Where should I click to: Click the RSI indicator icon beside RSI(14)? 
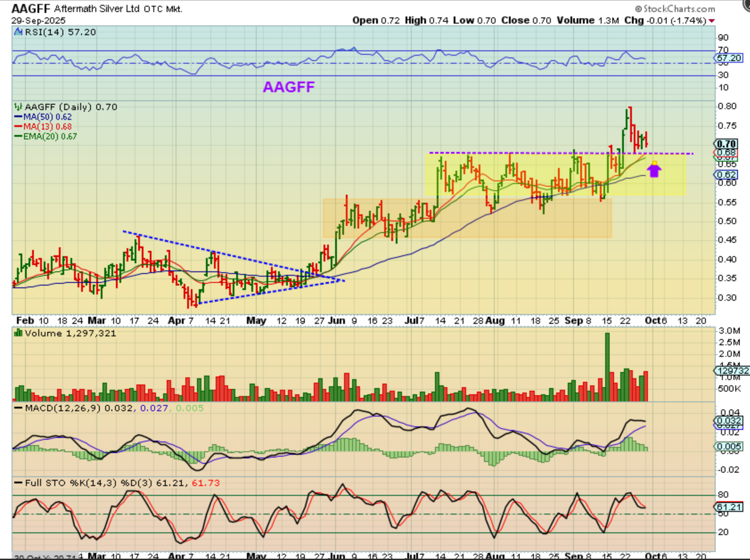point(18,32)
